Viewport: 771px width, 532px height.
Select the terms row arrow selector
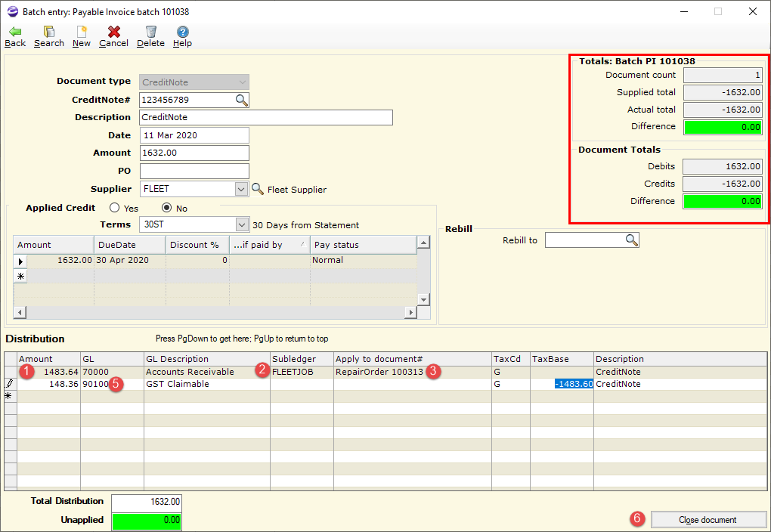(x=20, y=261)
